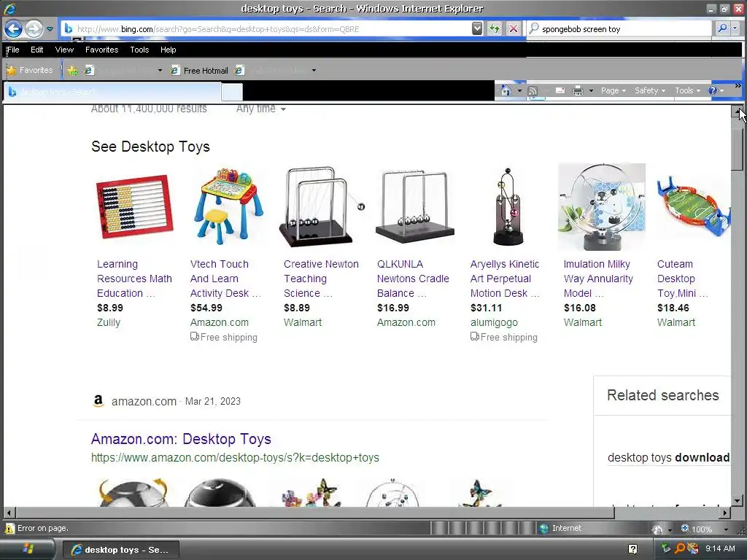Open search provider dropdown arrow
The height and width of the screenshot is (560, 747).
tap(735, 28)
